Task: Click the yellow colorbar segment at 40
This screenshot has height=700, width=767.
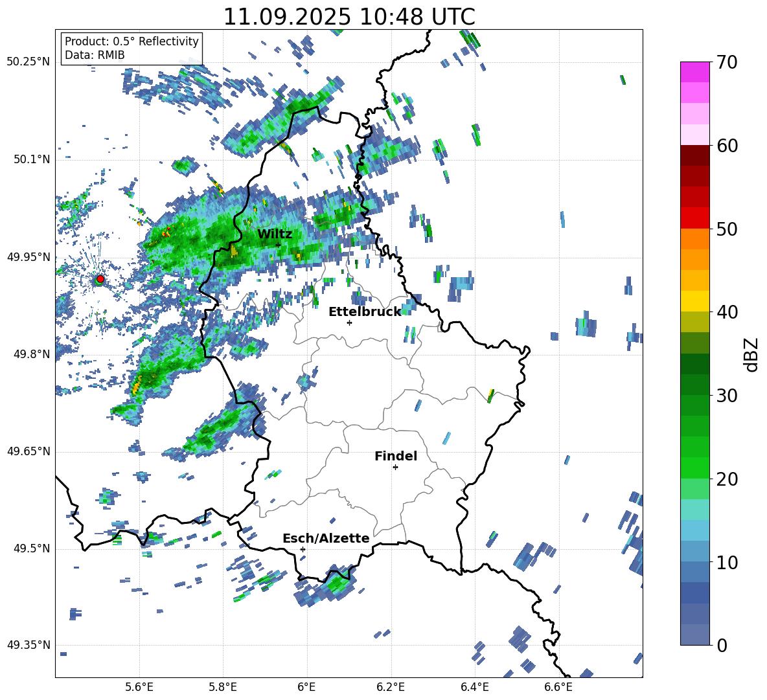Action: 695,302
